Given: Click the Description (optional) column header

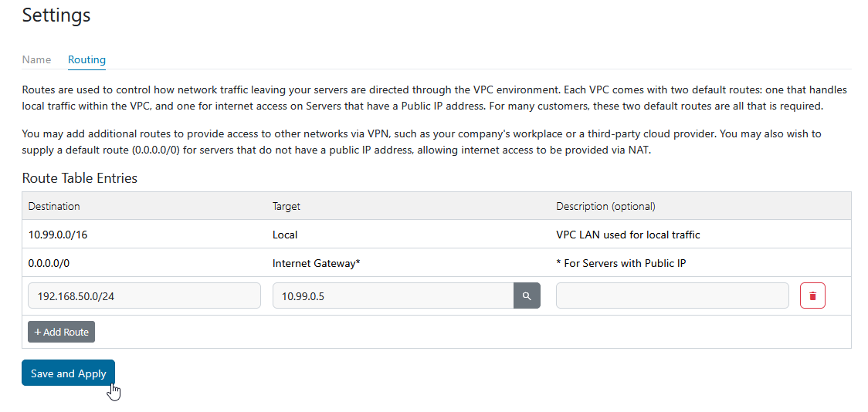Looking at the screenshot, I should (605, 206).
